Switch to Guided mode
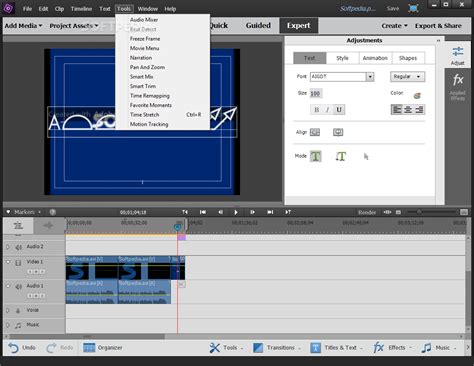The height and width of the screenshot is (366, 474). click(x=258, y=25)
